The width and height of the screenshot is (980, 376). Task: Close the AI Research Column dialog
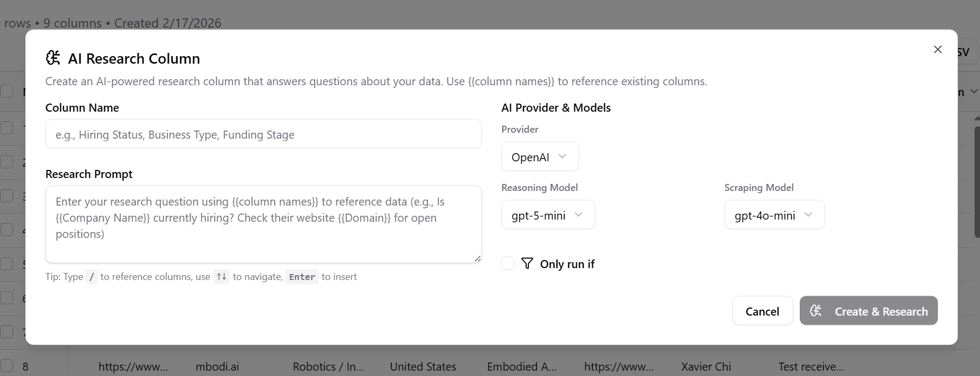pos(937,50)
